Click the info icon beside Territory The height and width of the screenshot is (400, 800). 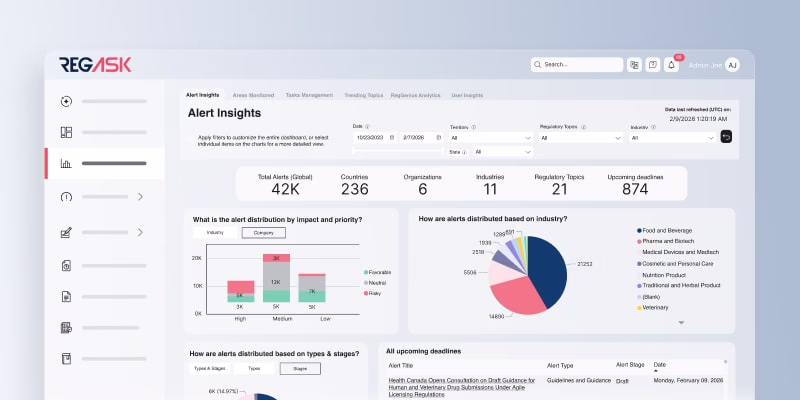click(x=473, y=128)
